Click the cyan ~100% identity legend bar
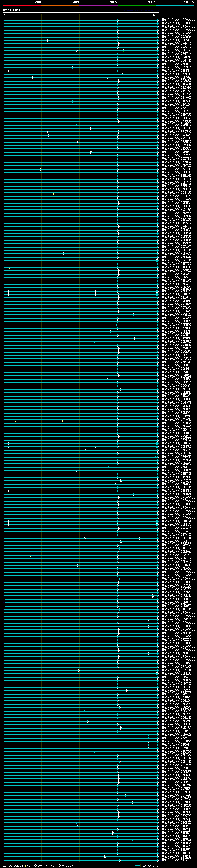Screen dimensions: 197x868 [175, 6]
